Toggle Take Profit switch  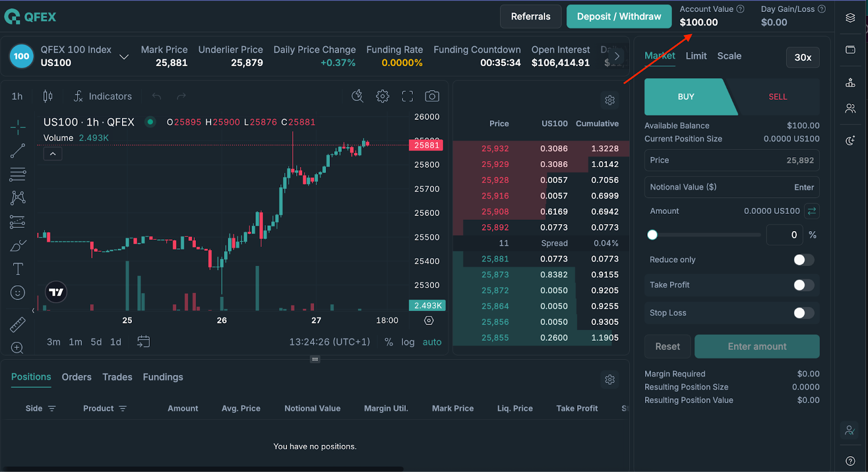tap(803, 285)
